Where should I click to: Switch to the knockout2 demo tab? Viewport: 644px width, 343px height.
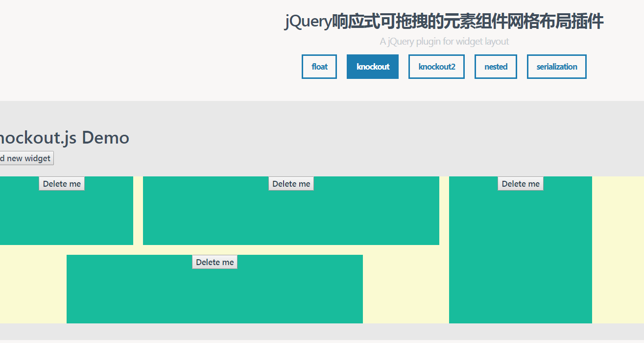point(436,67)
